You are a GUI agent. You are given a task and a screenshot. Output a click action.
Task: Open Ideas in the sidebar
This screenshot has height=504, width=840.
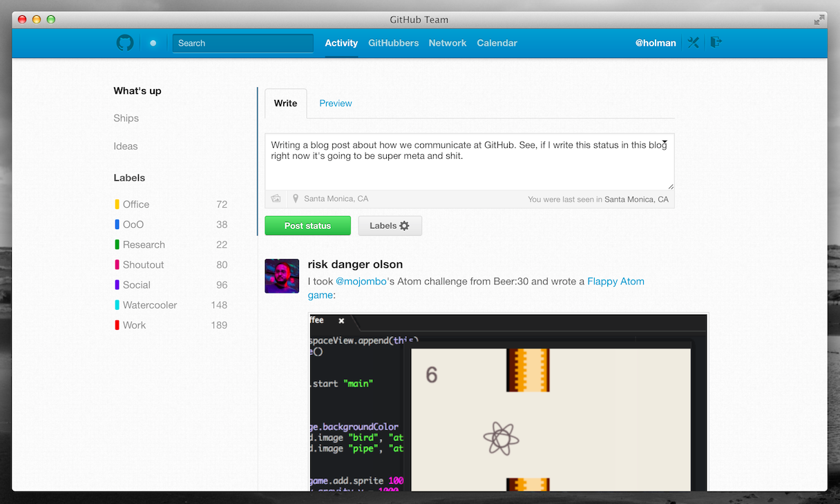coord(126,146)
